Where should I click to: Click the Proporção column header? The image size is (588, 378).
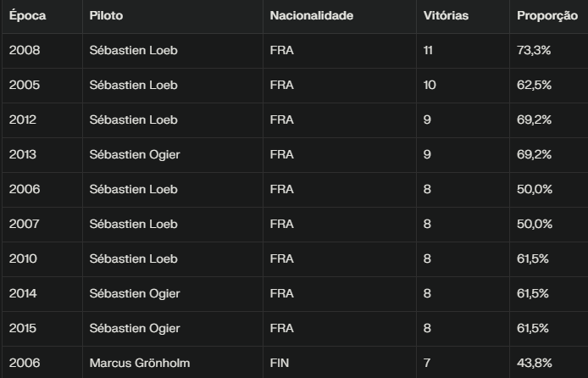(x=547, y=16)
